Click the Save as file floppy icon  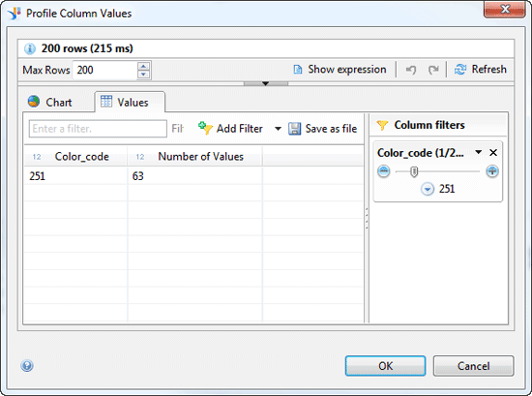(294, 129)
